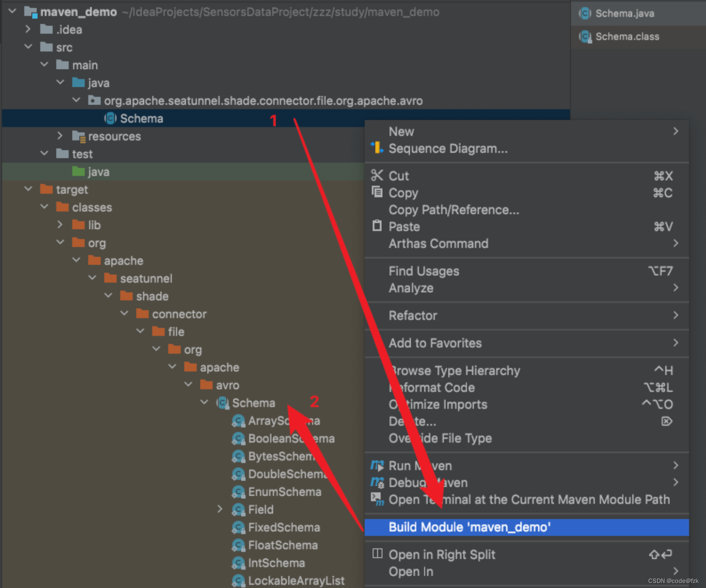
Task: Select the FloatSchema tree row
Action: point(183,545)
